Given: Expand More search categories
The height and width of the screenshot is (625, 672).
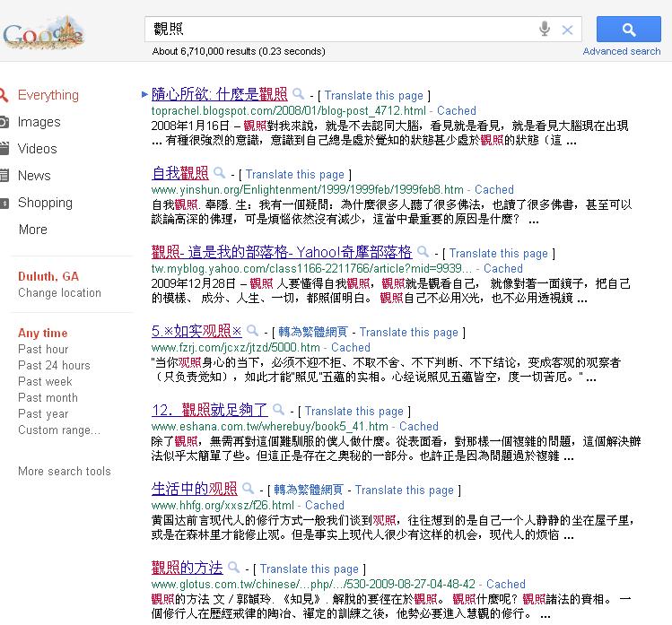Looking at the screenshot, I should [x=32, y=230].
